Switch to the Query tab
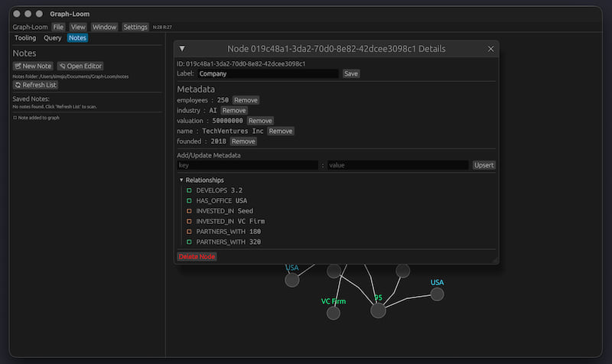 52,37
